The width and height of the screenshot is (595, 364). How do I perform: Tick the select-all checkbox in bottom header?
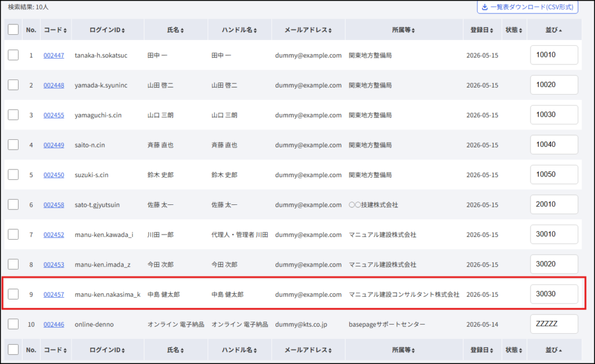point(13,349)
